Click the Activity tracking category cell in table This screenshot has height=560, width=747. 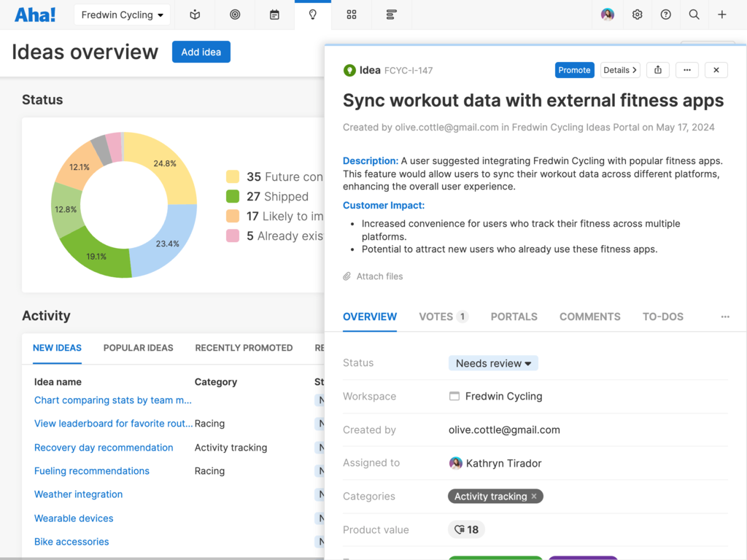231,448
